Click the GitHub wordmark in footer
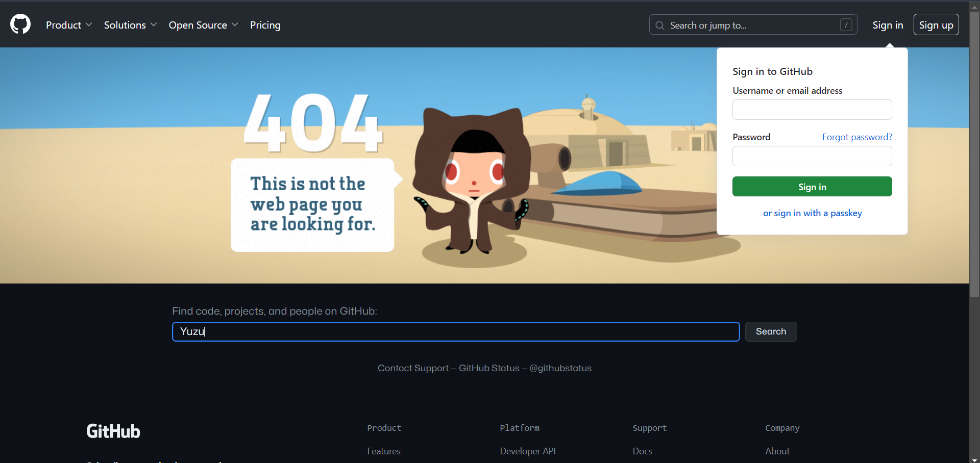 click(x=113, y=431)
